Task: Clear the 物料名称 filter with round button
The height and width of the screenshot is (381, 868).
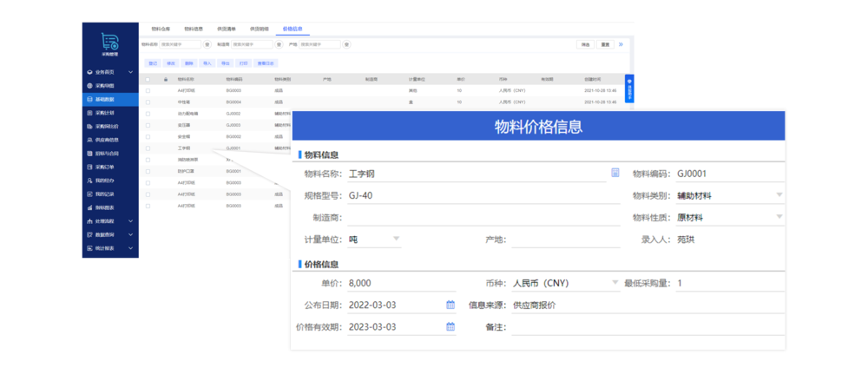Action: (207, 44)
